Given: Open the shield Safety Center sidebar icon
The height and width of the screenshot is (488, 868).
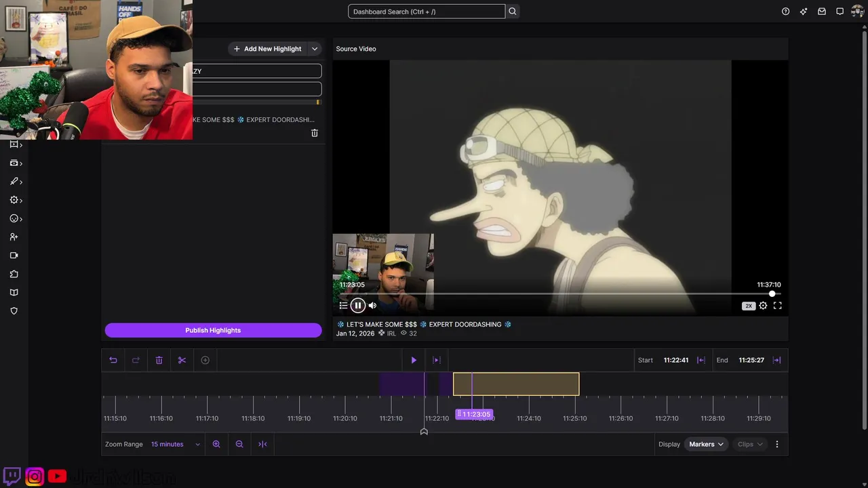Looking at the screenshot, I should click(x=14, y=311).
